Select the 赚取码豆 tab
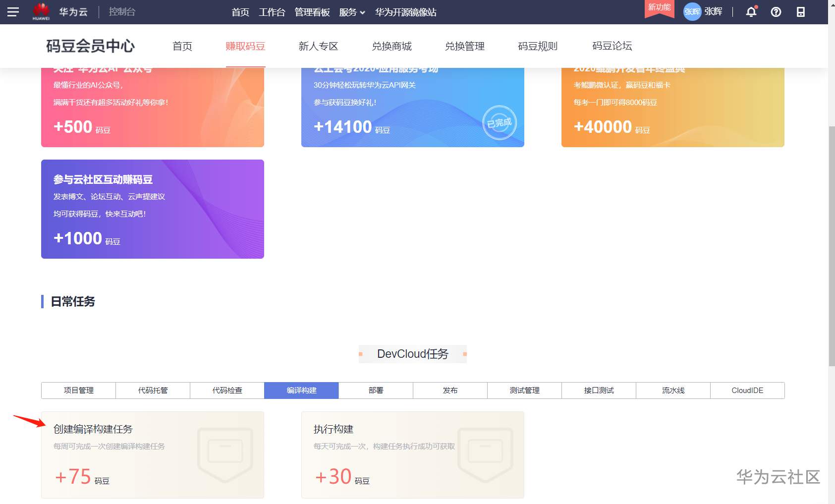The width and height of the screenshot is (835, 504). coord(245,46)
